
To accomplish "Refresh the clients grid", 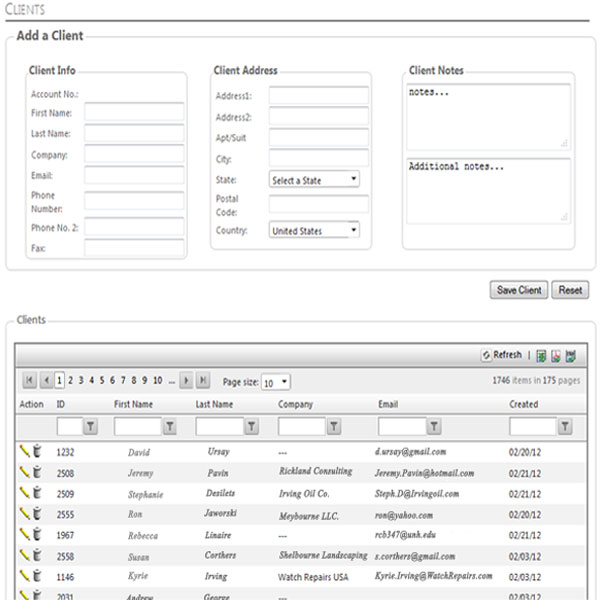I will coord(502,355).
